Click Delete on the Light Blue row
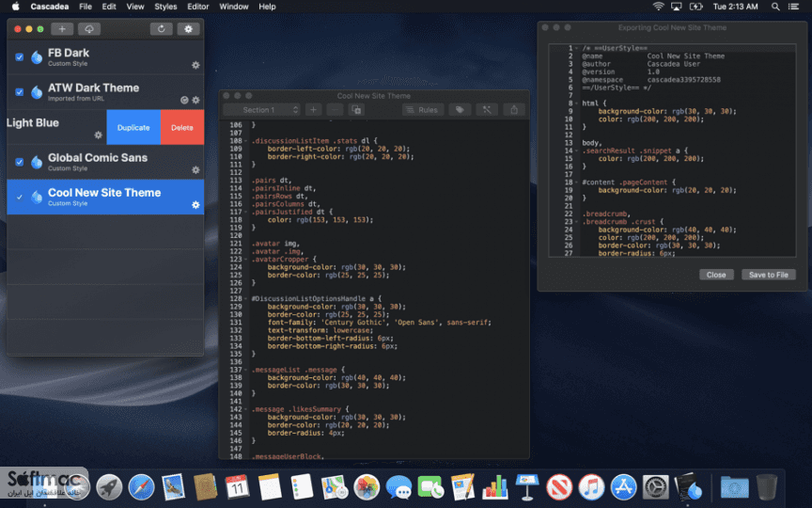 click(182, 127)
